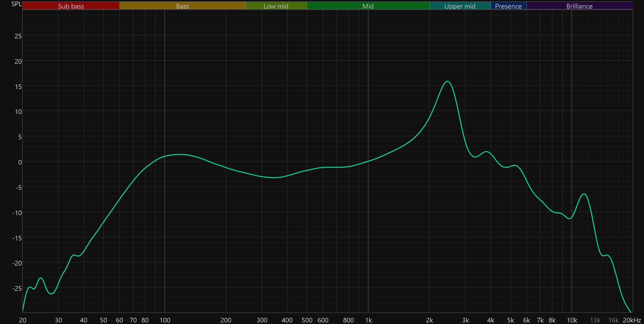
Task: Click the 20kHz axis label
Action: [x=632, y=320]
